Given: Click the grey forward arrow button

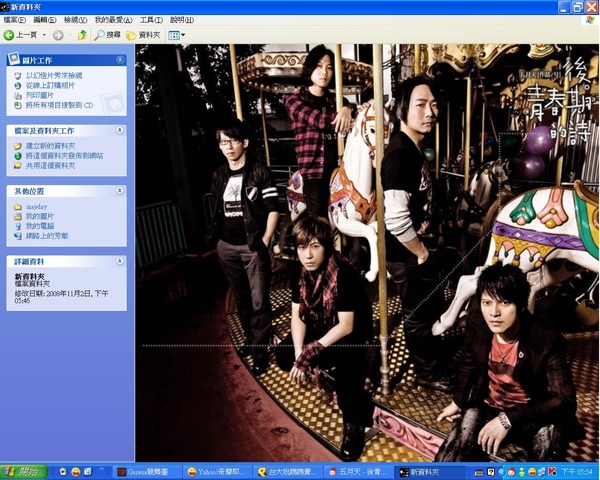Looking at the screenshot, I should click(58, 35).
